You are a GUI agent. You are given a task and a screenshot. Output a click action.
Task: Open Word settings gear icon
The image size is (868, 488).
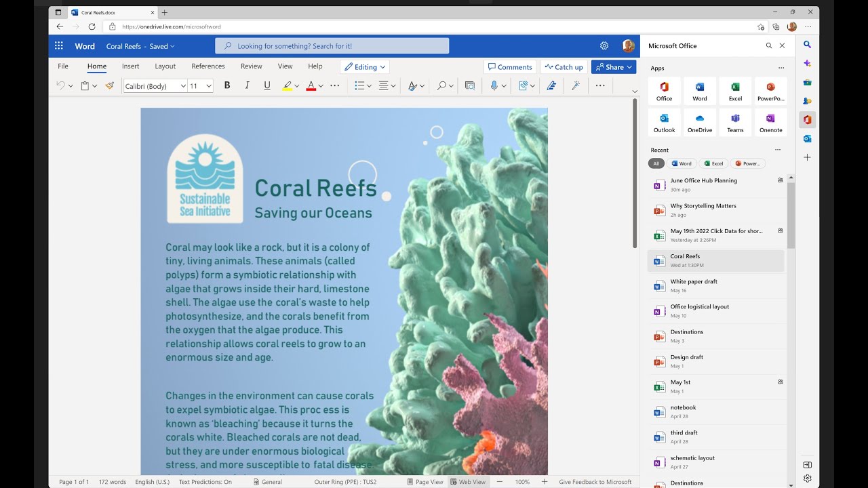pos(604,46)
